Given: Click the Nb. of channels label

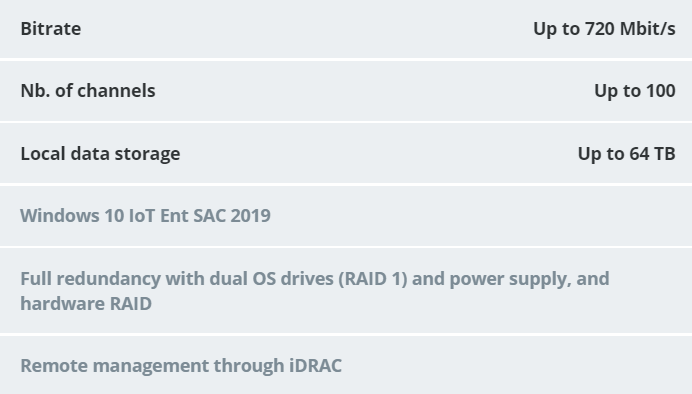Looking at the screenshot, I should [x=88, y=91].
